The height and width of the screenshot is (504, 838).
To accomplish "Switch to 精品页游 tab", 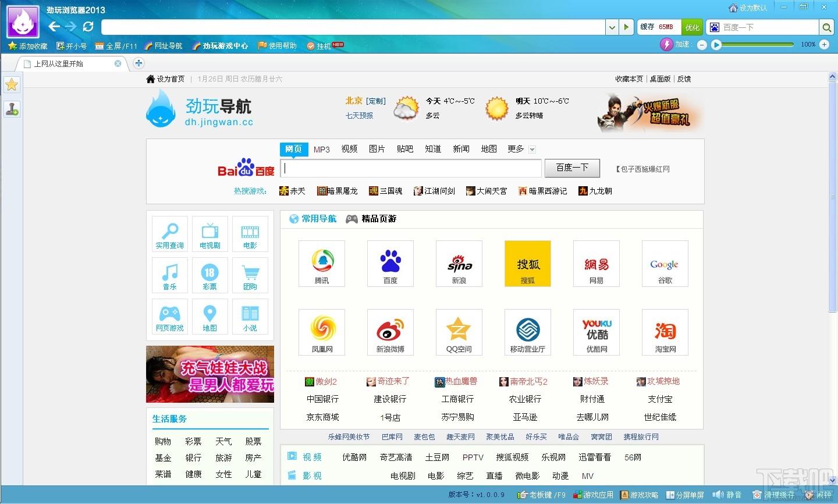I will pos(371,219).
